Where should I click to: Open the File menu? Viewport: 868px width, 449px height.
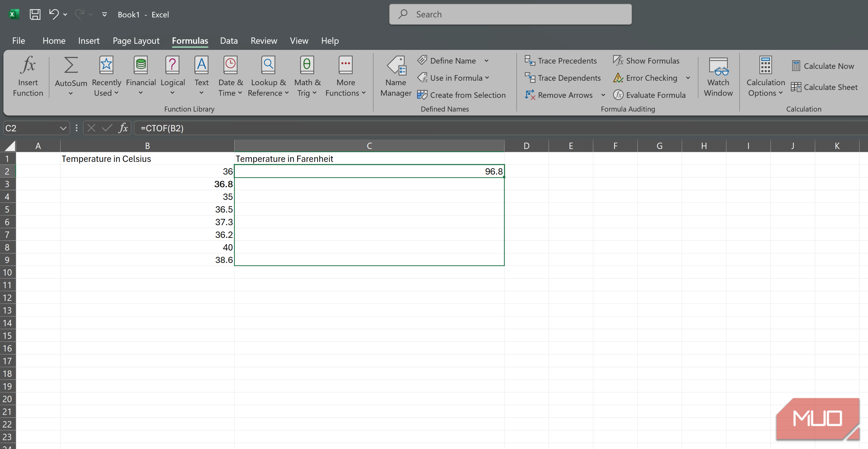click(19, 41)
